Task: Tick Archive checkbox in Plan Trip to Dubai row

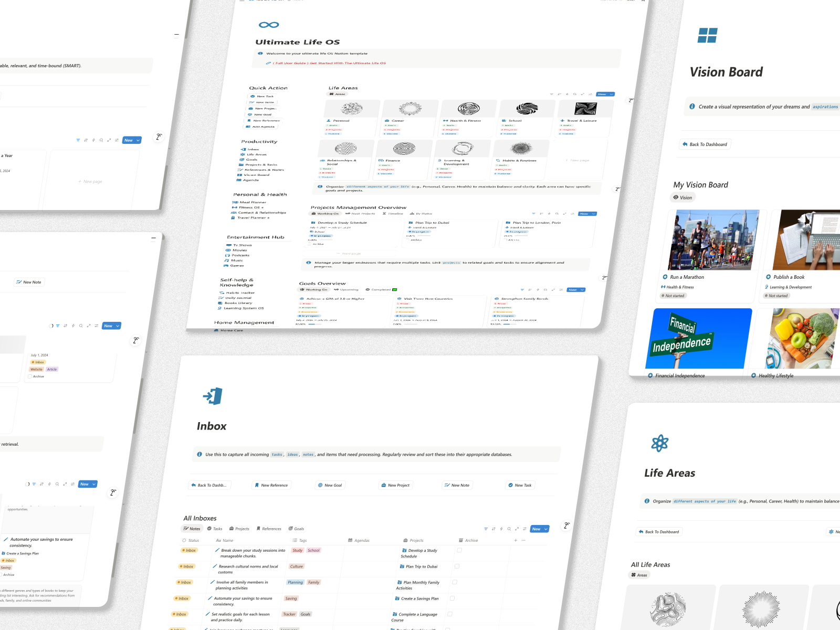Action: [457, 566]
